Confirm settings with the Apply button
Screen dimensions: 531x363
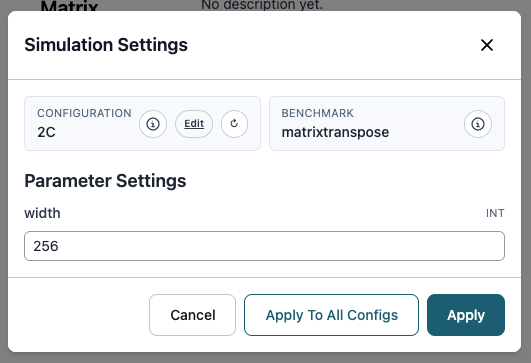point(466,315)
